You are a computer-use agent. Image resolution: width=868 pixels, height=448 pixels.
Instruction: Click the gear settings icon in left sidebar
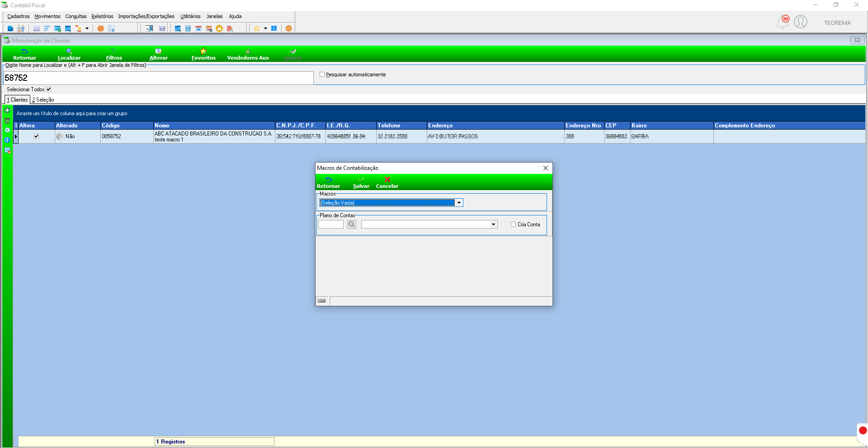[7, 130]
